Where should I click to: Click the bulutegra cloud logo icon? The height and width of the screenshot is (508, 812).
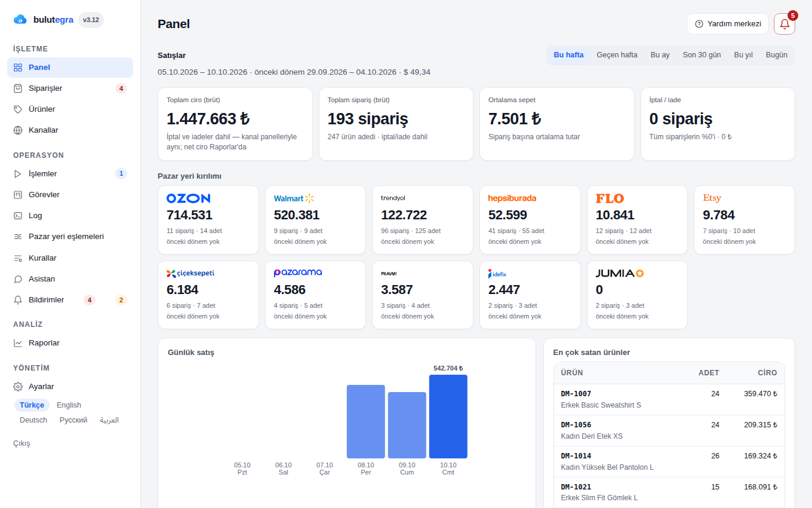[20, 20]
